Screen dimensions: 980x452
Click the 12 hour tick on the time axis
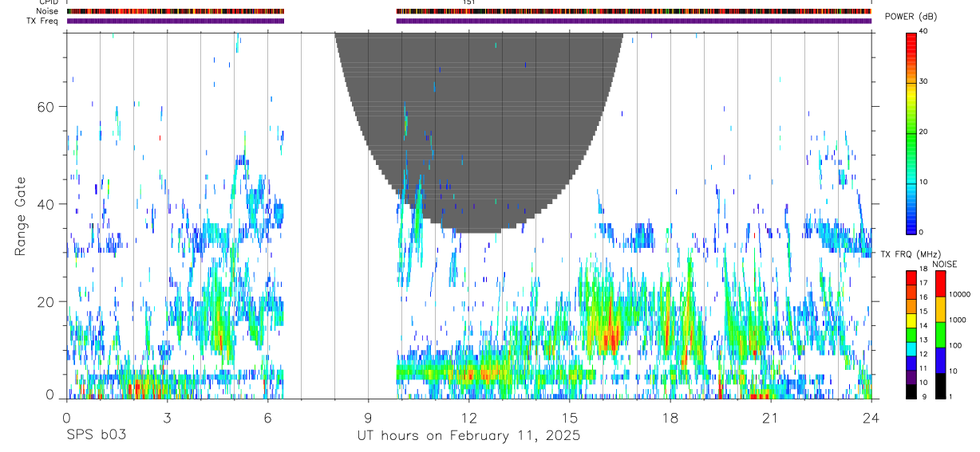coord(468,418)
